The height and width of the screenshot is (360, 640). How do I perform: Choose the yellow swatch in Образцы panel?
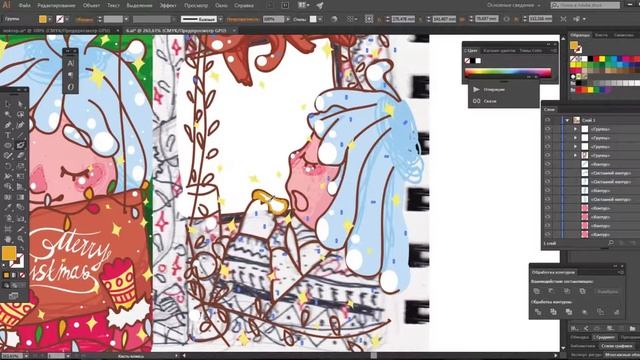pos(602,59)
